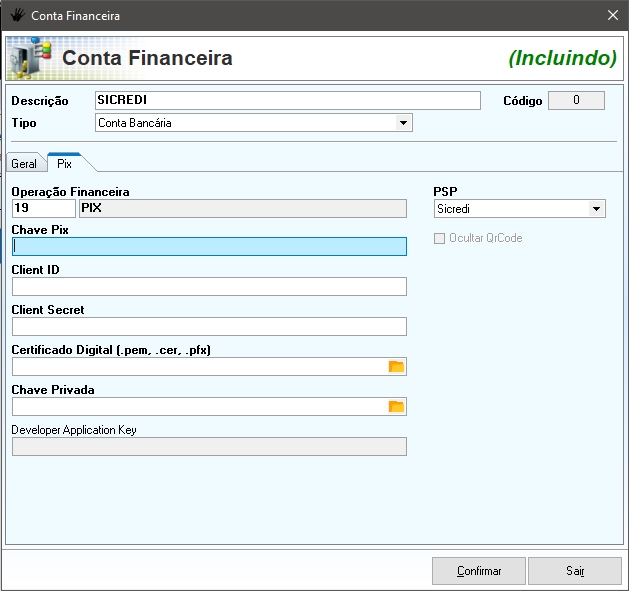Click the hand icon in title bar
The width and height of the screenshot is (629, 591).
pos(17,16)
